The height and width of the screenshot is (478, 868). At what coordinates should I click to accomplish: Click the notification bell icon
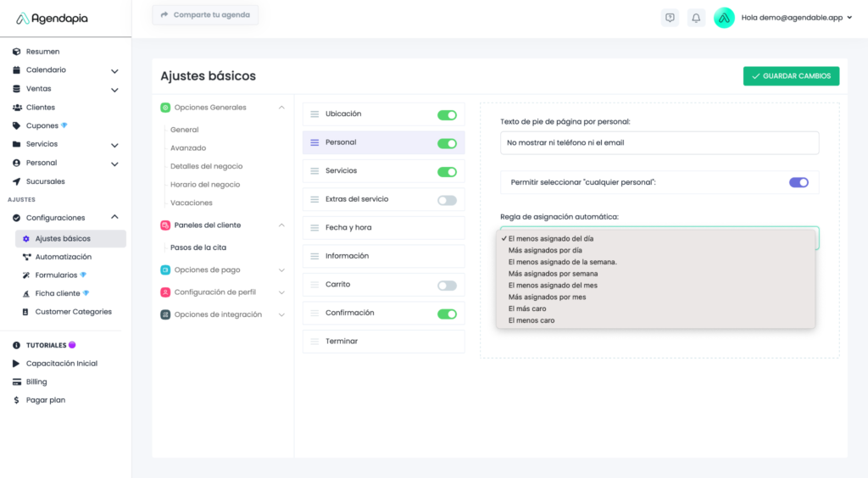(696, 18)
